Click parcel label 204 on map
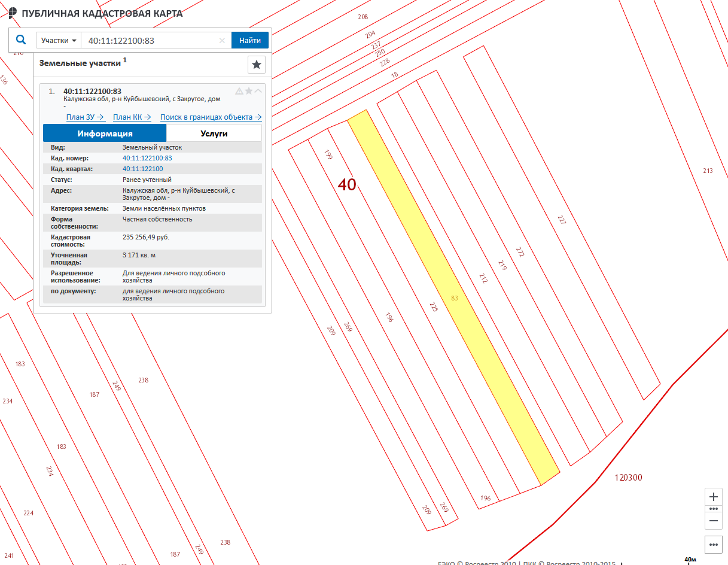Image resolution: width=728 pixels, height=565 pixels. 370,34
